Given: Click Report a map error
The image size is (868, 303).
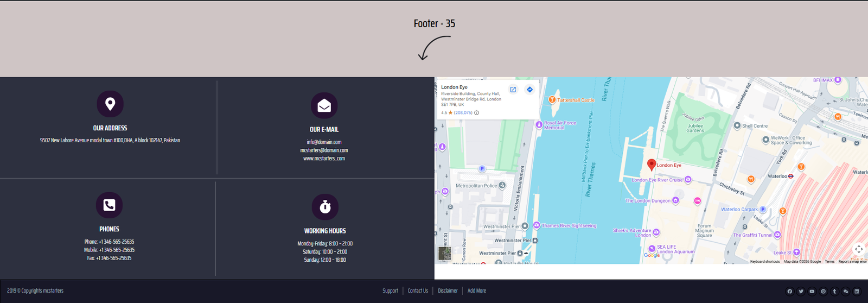Looking at the screenshot, I should click(x=852, y=262).
